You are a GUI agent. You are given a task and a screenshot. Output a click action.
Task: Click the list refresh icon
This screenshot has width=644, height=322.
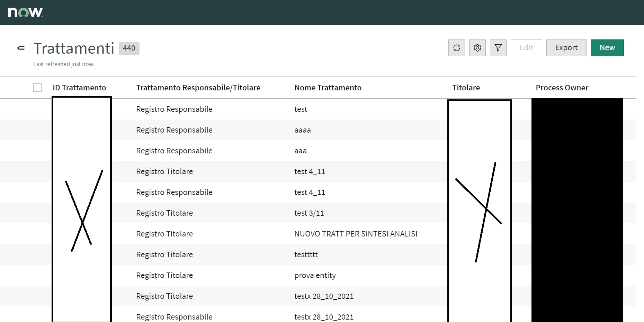[456, 48]
